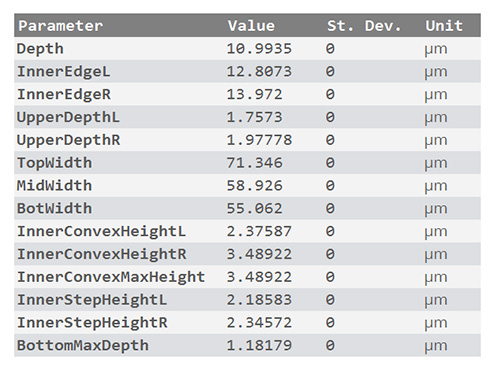Select the Depth parameter row name
Screen dimensions: 495x370
[40, 49]
